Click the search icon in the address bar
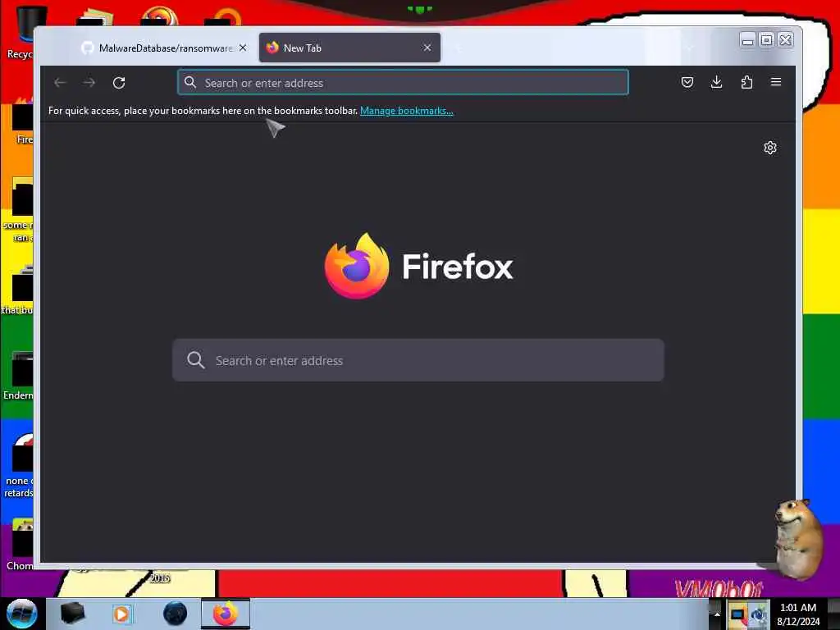840x630 pixels. pyautogui.click(x=189, y=83)
